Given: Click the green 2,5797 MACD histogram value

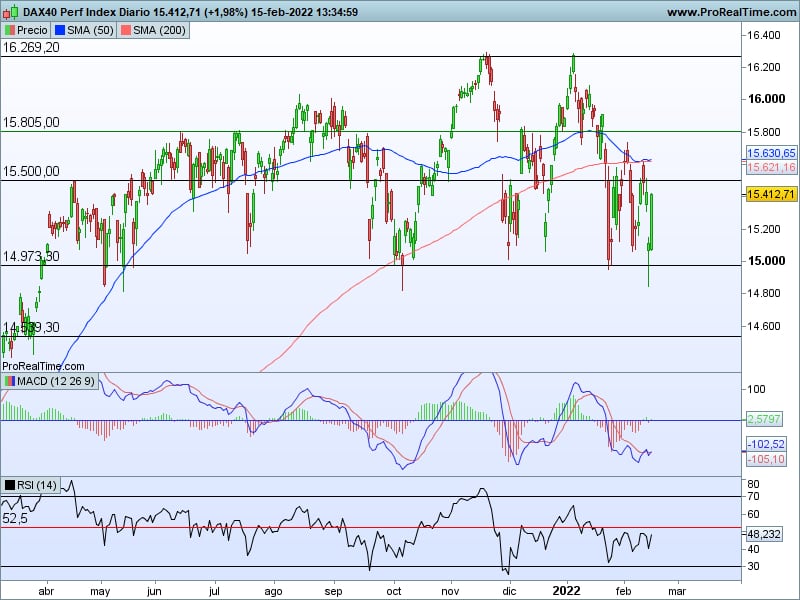Looking at the screenshot, I should [764, 419].
